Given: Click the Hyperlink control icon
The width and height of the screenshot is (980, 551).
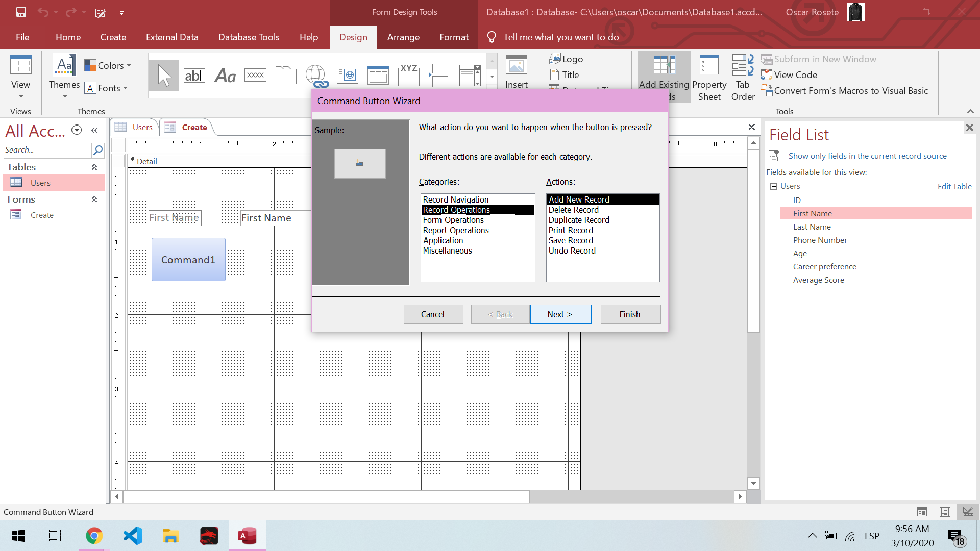Looking at the screenshot, I should click(x=316, y=76).
